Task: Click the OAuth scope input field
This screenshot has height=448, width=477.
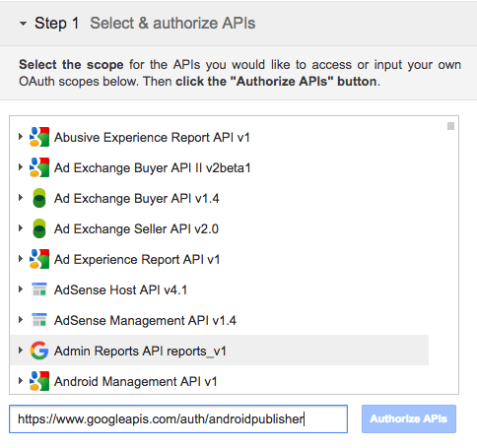Action: (x=178, y=418)
